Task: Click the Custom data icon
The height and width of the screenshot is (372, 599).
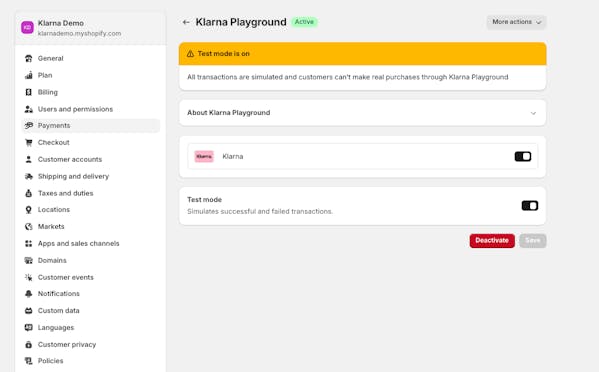Action: coord(29,311)
